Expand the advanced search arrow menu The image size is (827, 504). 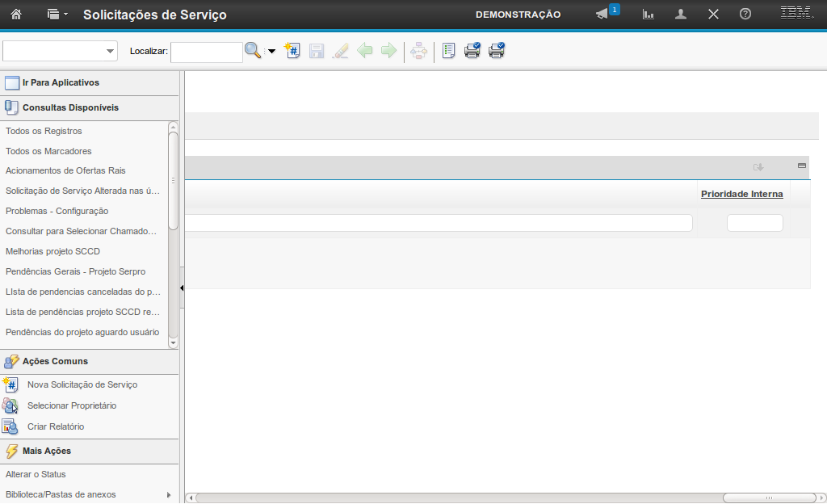pos(271,52)
